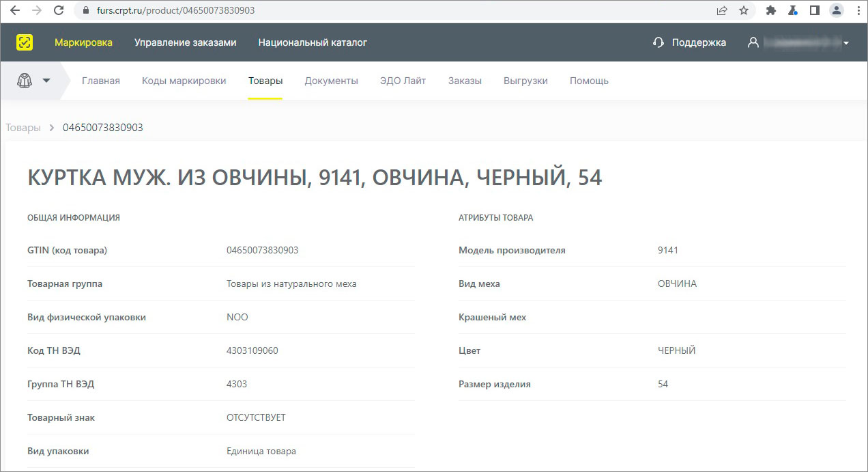Expand the product group dropdown arrow

click(x=46, y=81)
